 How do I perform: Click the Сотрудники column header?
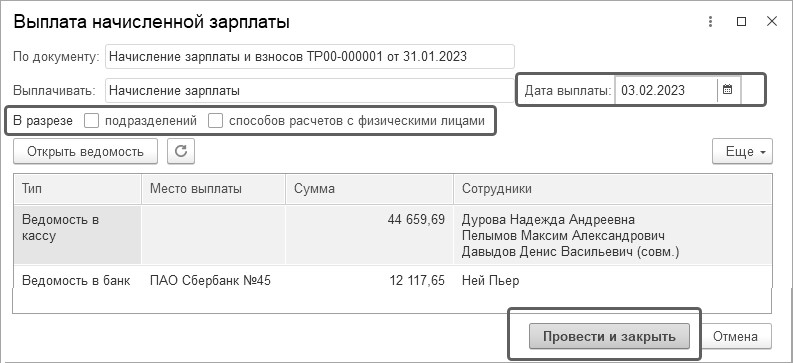612,189
